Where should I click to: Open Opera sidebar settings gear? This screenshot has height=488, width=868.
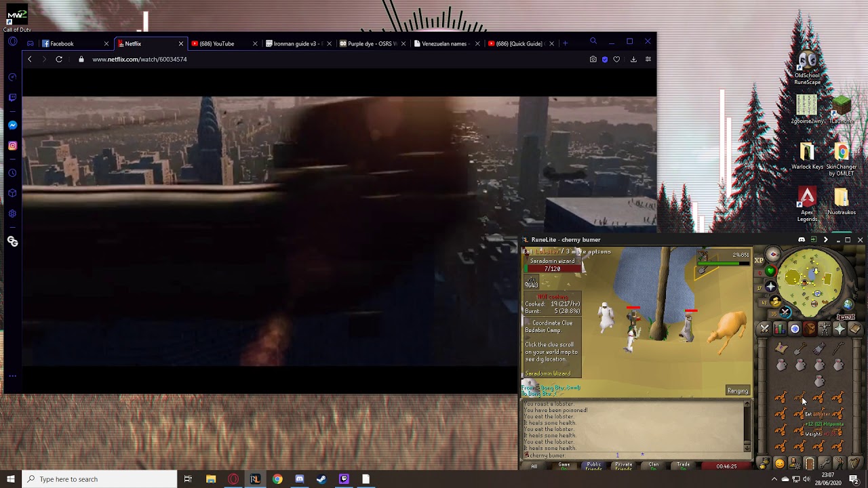[x=12, y=213]
